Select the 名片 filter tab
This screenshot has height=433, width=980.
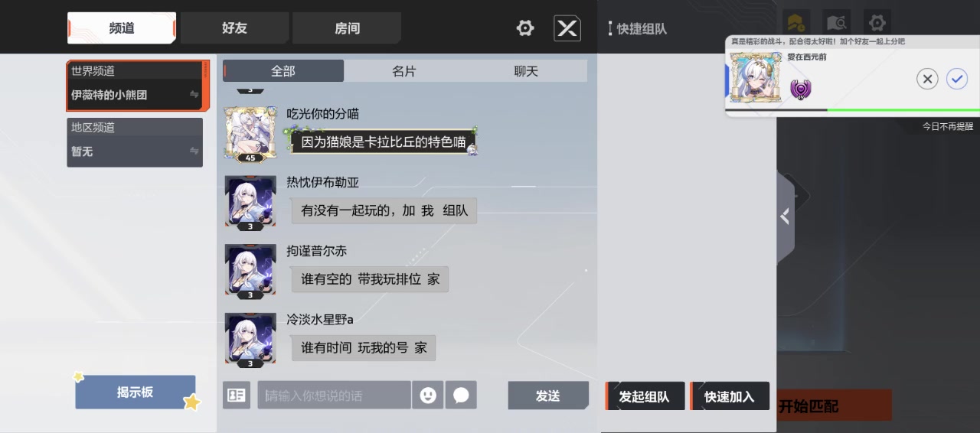404,71
